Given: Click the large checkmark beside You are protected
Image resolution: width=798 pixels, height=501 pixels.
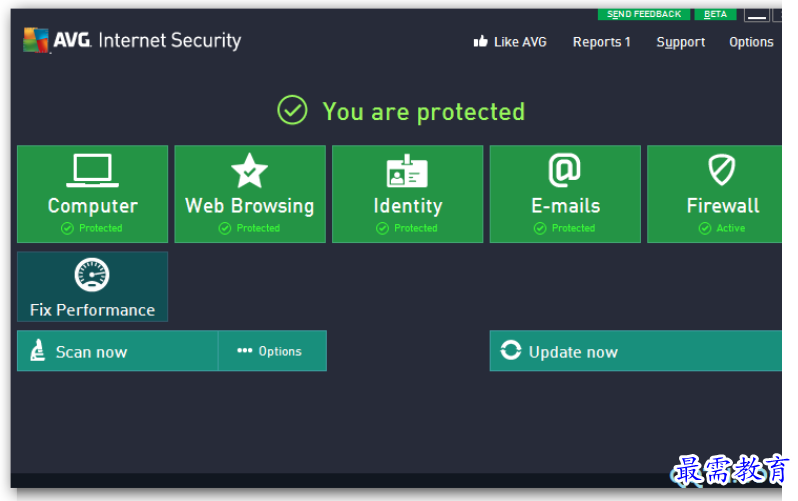Looking at the screenshot, I should coord(292,110).
